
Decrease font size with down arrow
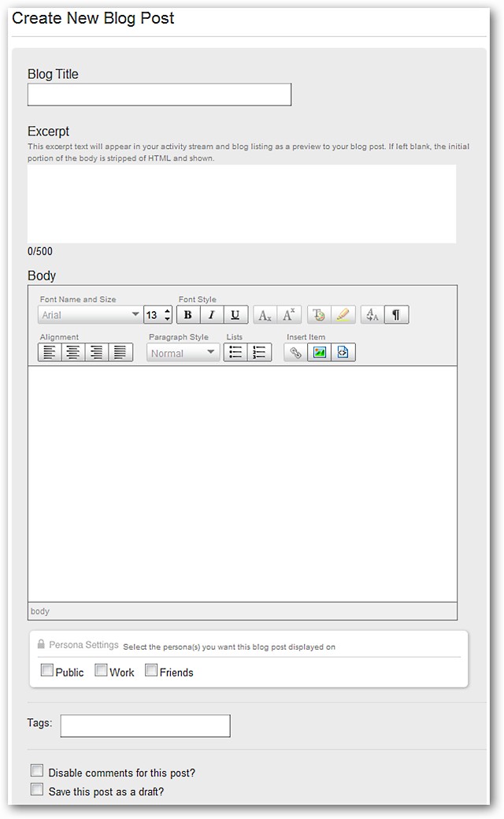coord(167,319)
